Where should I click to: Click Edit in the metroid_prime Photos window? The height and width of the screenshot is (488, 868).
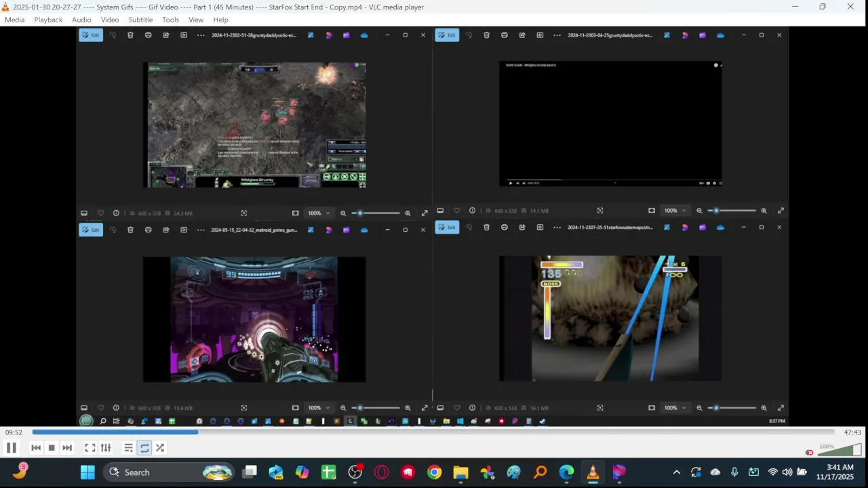tap(91, 230)
